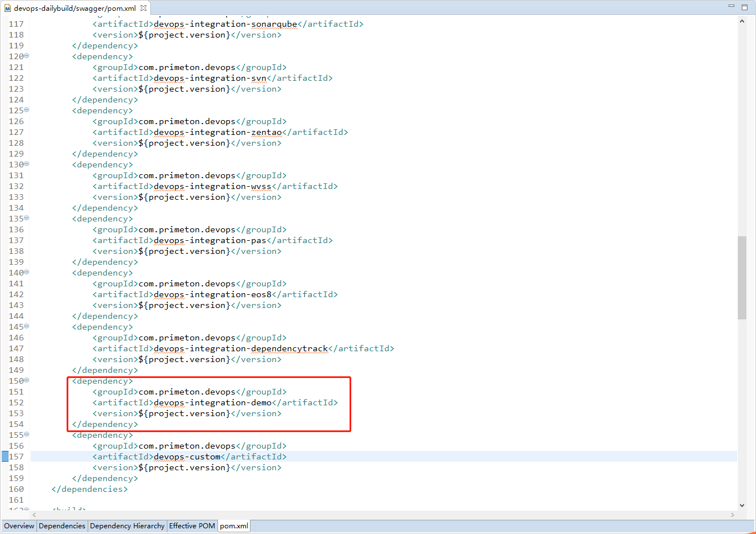Toggle folding of the devops-custom dependency at line 155
Viewport: 756px width, 534px height.
tap(27, 434)
